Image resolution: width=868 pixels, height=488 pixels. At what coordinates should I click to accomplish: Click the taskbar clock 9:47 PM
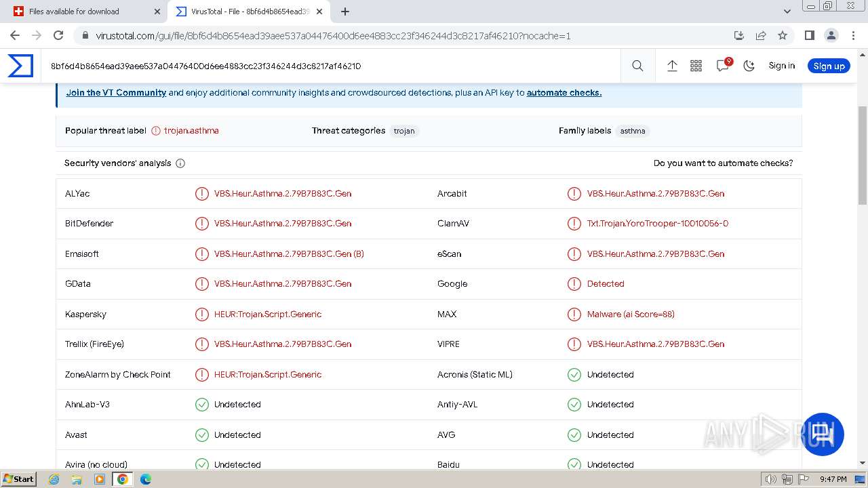(833, 479)
